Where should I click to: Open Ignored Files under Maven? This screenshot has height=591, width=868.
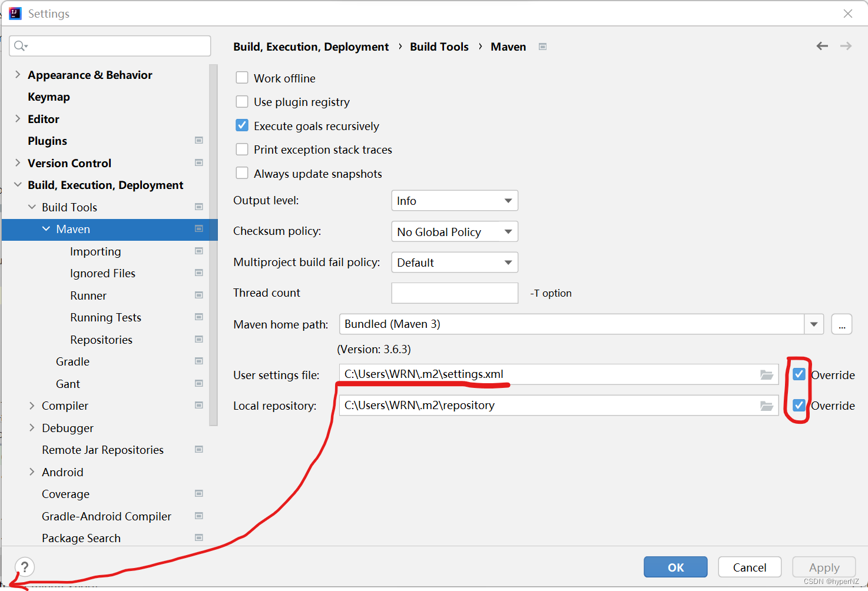102,273
